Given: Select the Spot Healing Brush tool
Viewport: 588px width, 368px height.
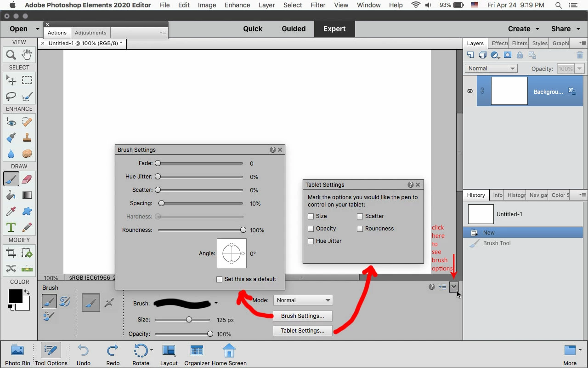Looking at the screenshot, I should tap(27, 122).
